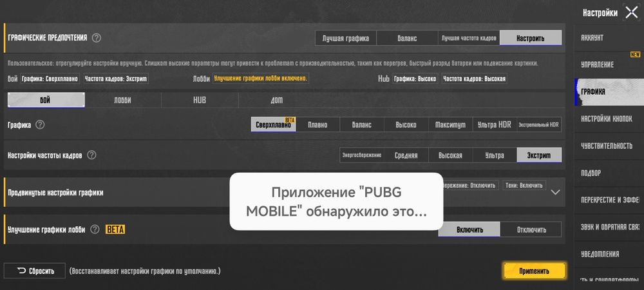Set graphics quality to Сверхплавно
The width and height of the screenshot is (644, 290).
tap(273, 125)
